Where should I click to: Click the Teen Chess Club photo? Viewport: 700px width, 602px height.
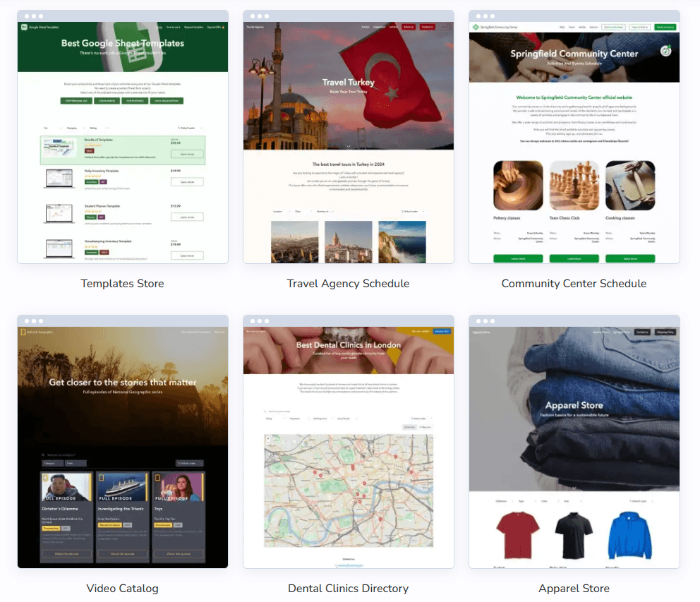(574, 186)
